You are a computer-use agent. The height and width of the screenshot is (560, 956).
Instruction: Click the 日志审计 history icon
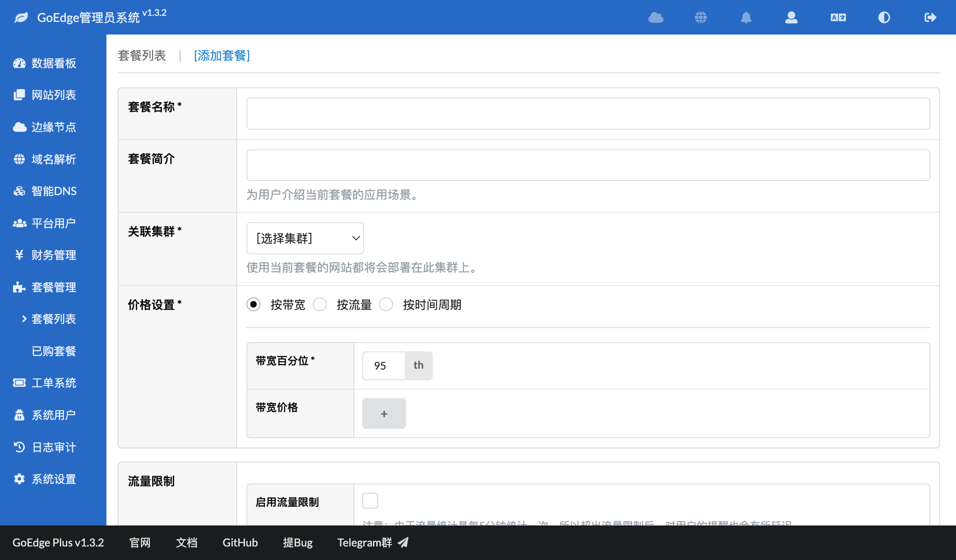pos(19,447)
